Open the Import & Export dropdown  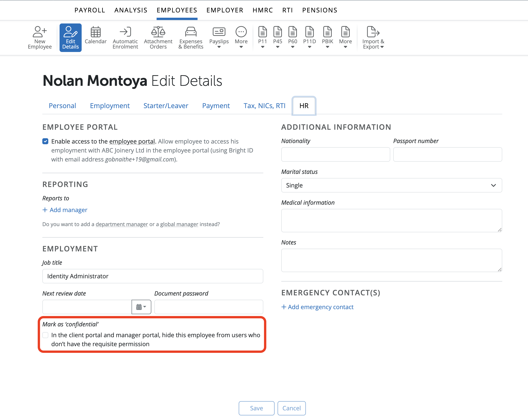pos(373,37)
